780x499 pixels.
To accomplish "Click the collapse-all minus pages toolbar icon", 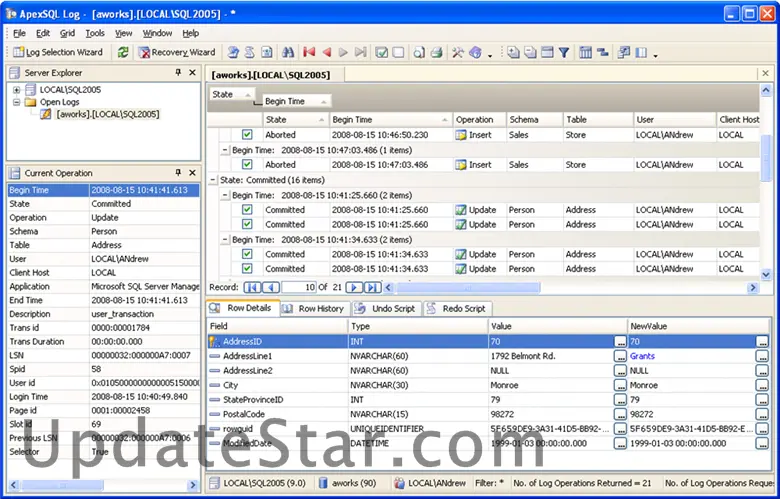I will [x=531, y=52].
